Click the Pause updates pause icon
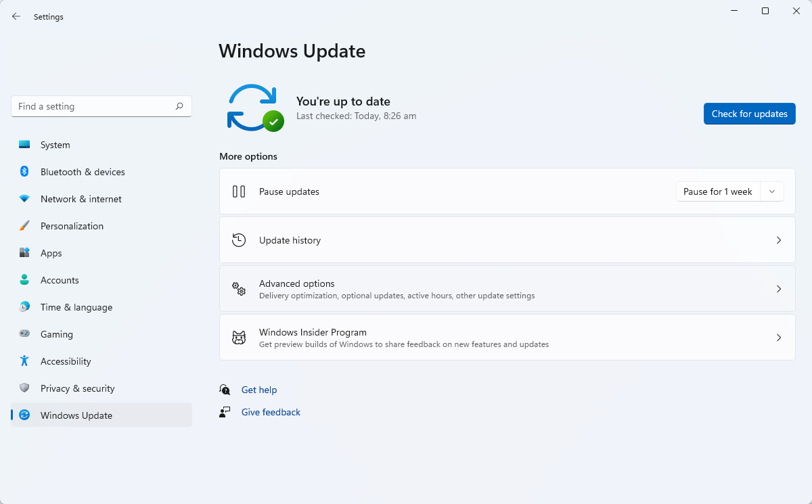 click(239, 191)
